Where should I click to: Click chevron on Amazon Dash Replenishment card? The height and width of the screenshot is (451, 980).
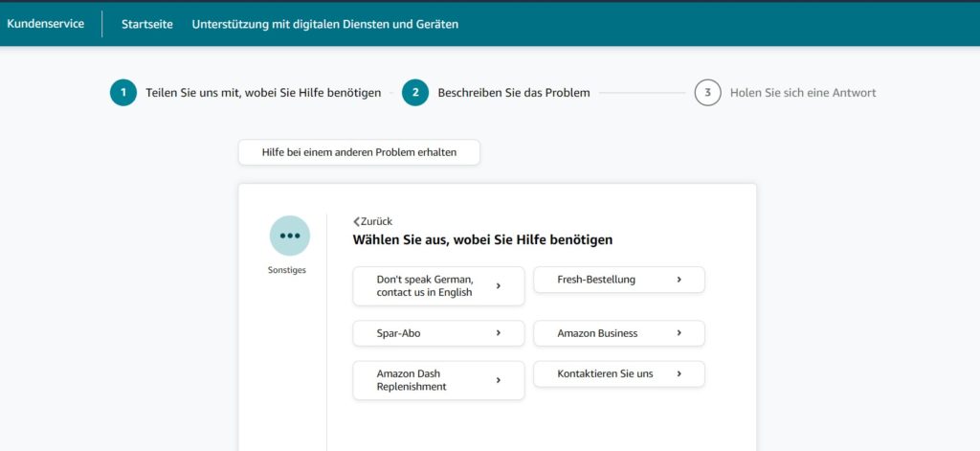tap(498, 380)
